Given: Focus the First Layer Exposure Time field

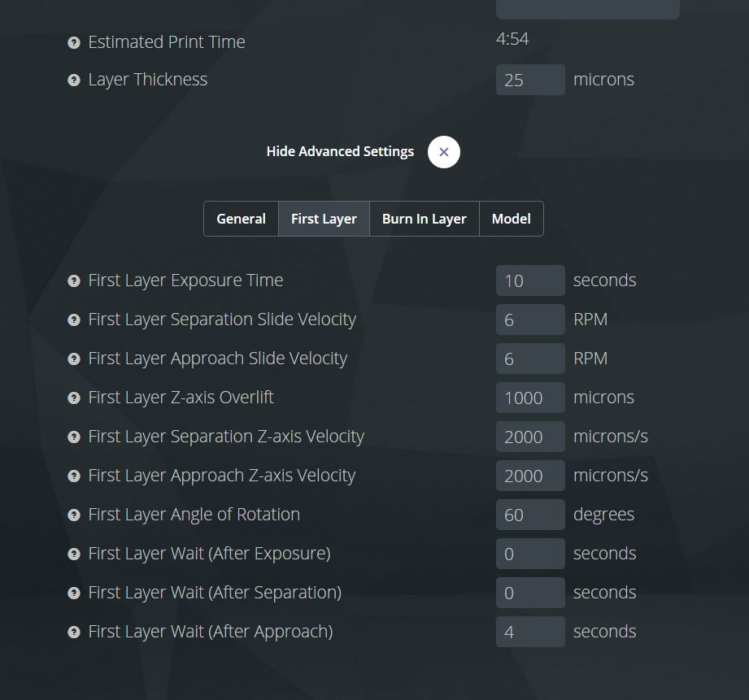Looking at the screenshot, I should pos(530,280).
